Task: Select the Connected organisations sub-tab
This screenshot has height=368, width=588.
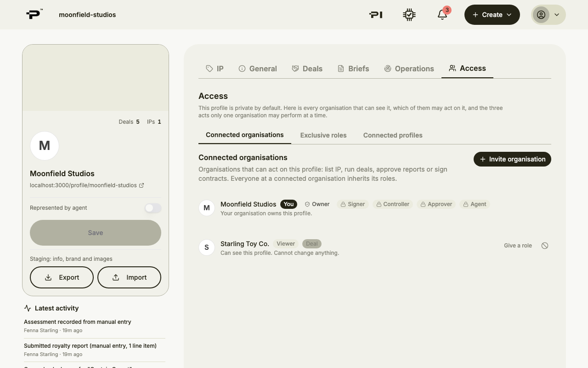Action: [245, 135]
